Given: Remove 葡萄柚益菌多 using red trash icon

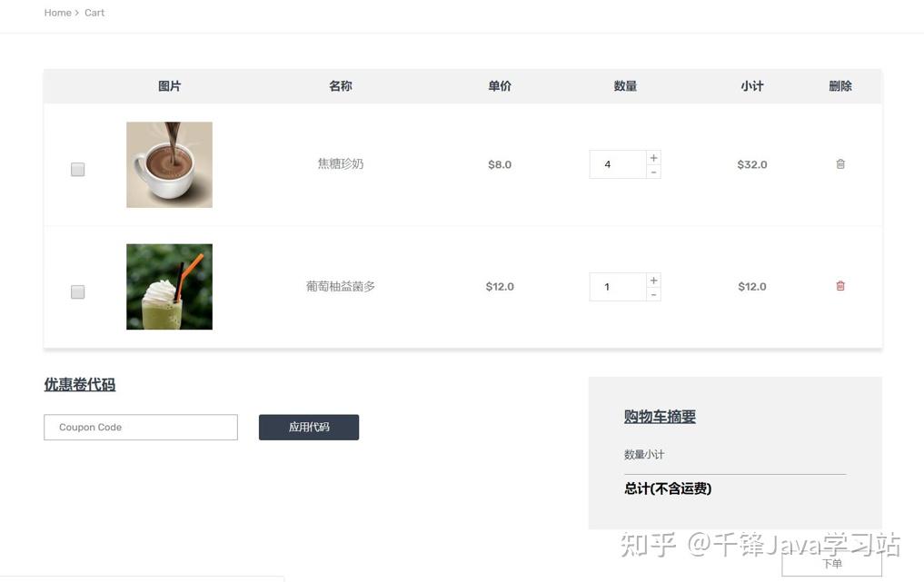Looking at the screenshot, I should [x=840, y=286].
